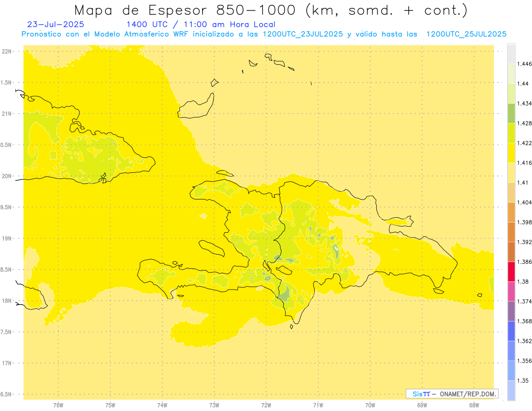Click the time label '1400 UTC / 11:00 am Hora Local'
The height and width of the screenshot is (411, 532).
201,25
